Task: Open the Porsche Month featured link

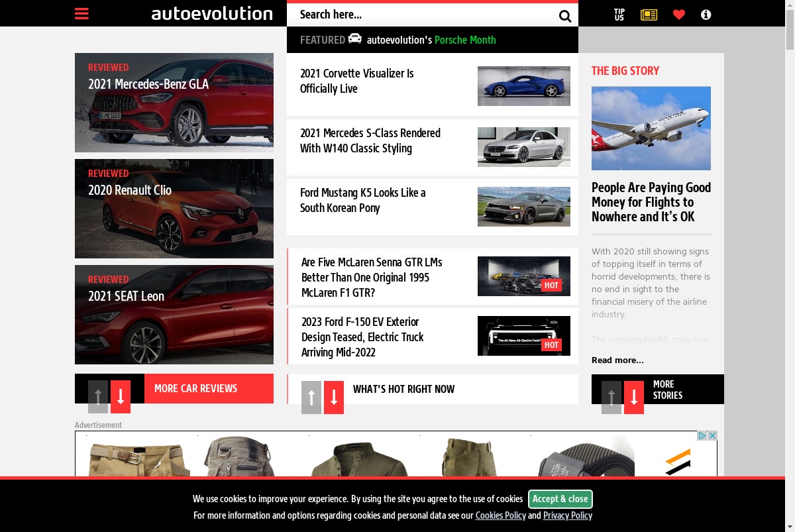Action: pos(465,40)
